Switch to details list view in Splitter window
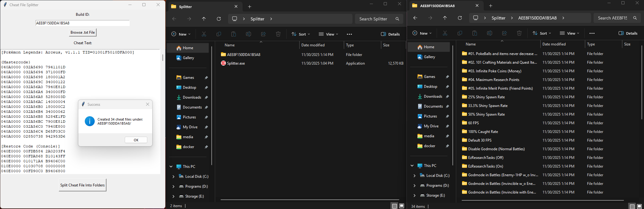The width and height of the screenshot is (644, 209). pyautogui.click(x=394, y=206)
